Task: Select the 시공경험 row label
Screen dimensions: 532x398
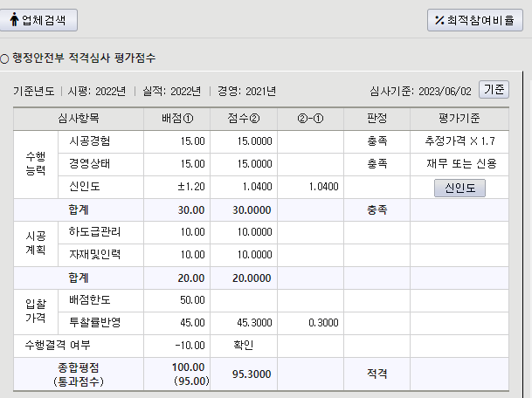Action: 90,141
